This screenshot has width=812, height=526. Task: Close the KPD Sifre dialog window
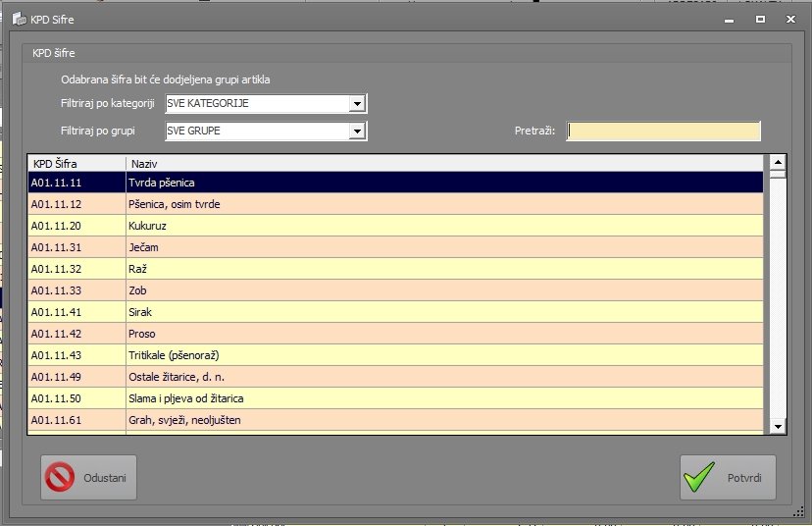(789, 19)
